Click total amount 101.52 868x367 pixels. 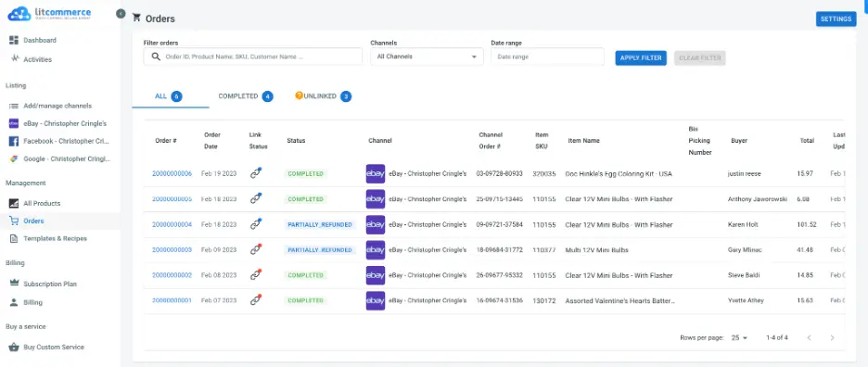click(807, 224)
